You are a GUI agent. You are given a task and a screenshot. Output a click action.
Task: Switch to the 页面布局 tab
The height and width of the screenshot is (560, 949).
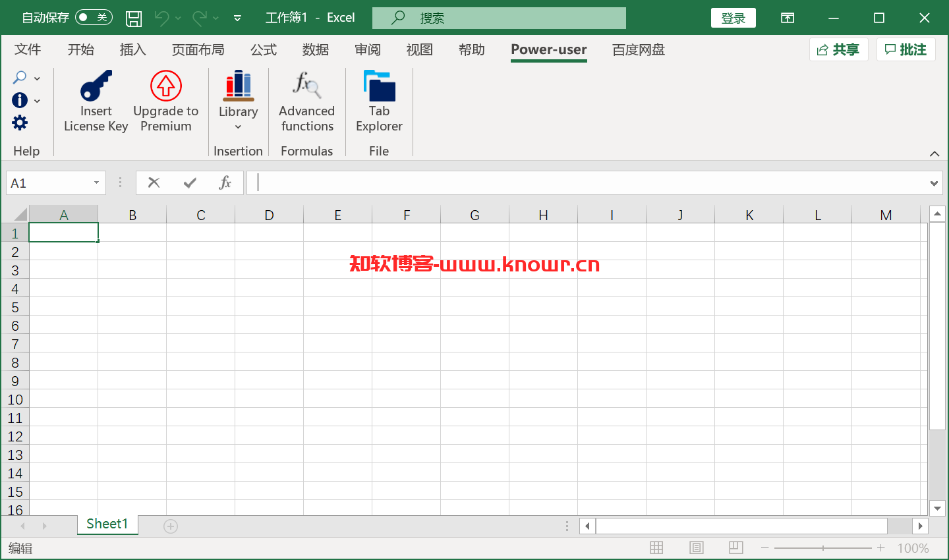coord(198,49)
